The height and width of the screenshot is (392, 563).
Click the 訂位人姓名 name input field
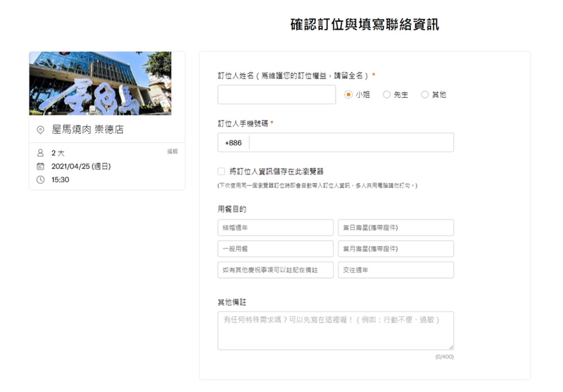[277, 94]
